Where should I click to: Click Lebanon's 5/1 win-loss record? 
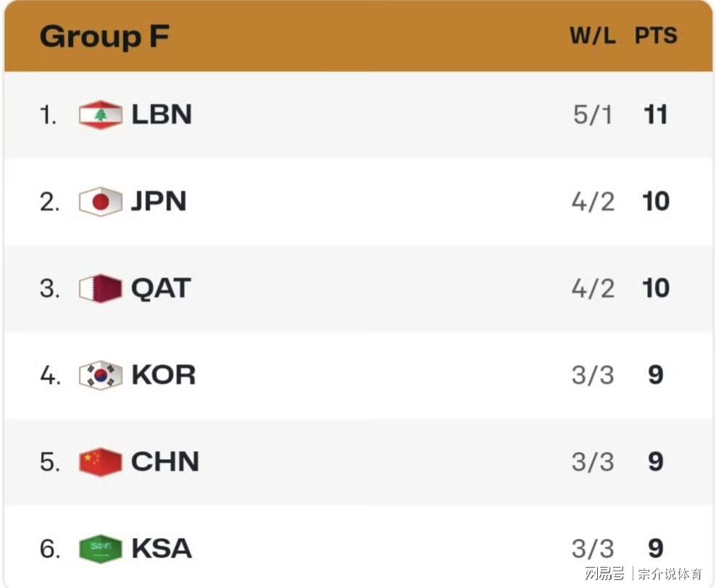pos(593,114)
